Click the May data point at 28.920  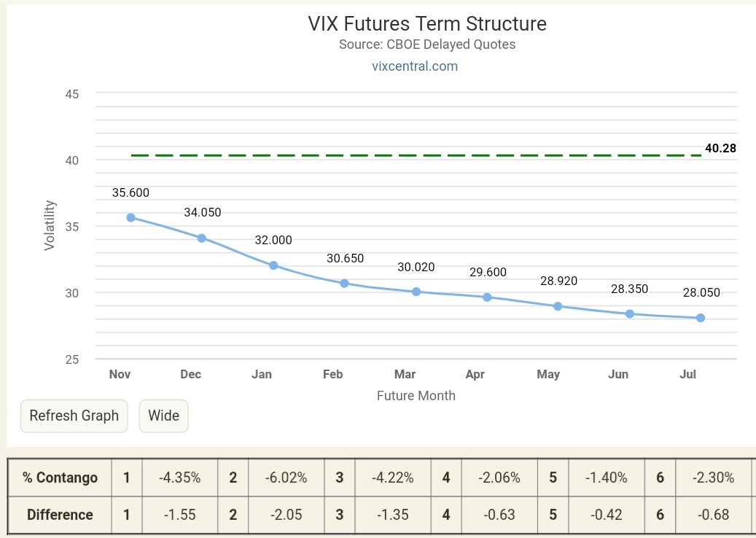(x=558, y=306)
